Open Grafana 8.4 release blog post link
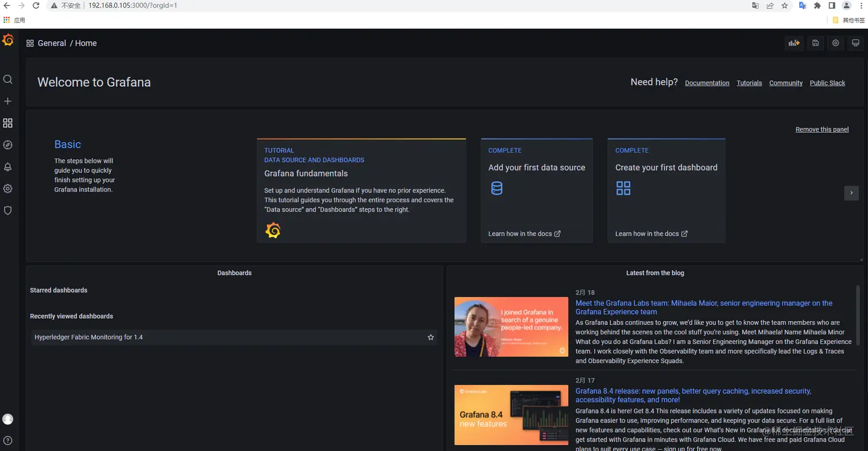Screen dimensions: 868x451 (693, 395)
